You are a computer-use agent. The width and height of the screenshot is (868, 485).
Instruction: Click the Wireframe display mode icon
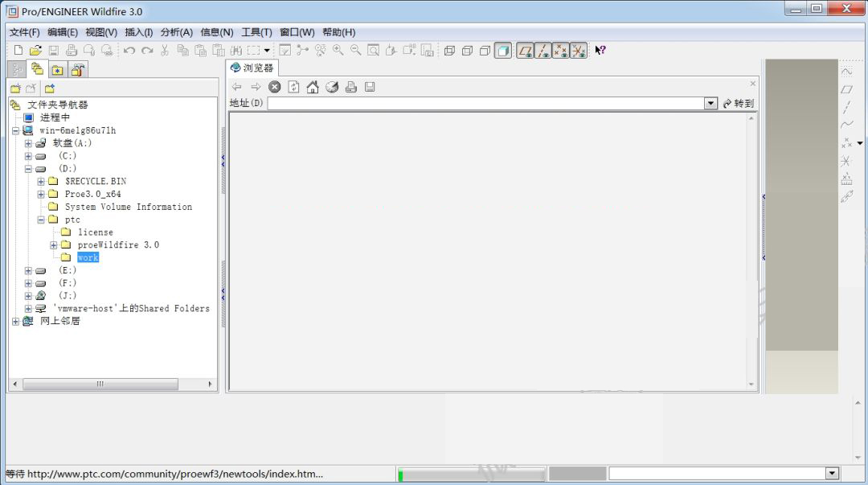(x=449, y=51)
